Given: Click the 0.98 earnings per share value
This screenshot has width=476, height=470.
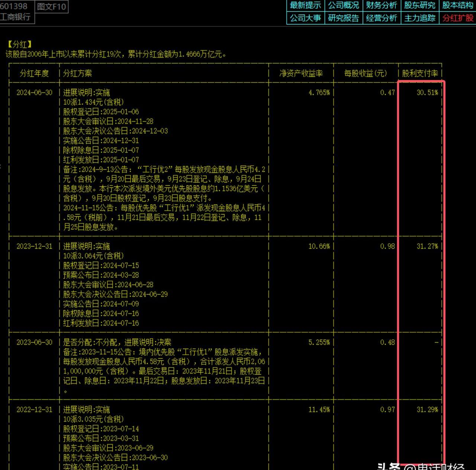Looking at the screenshot, I should point(387,246).
